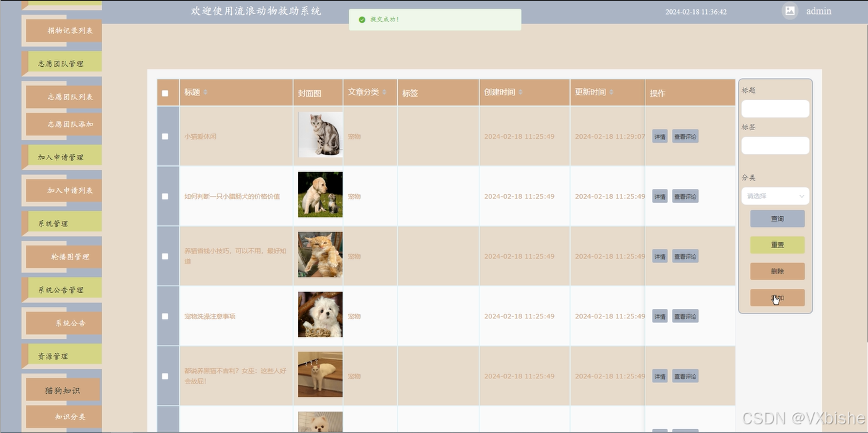868x433 pixels.
Task: Click the 封面图 column header
Action: click(x=310, y=93)
